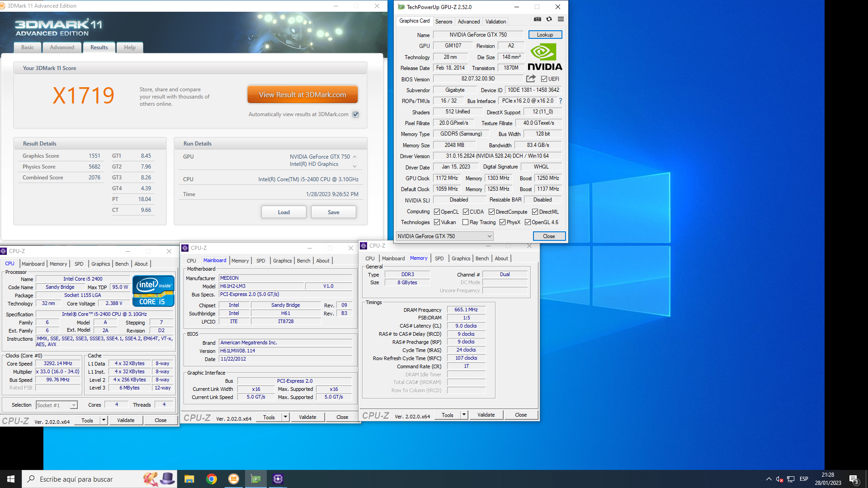Toggle OpenCL checkbox
The width and height of the screenshot is (868, 488).
click(437, 211)
